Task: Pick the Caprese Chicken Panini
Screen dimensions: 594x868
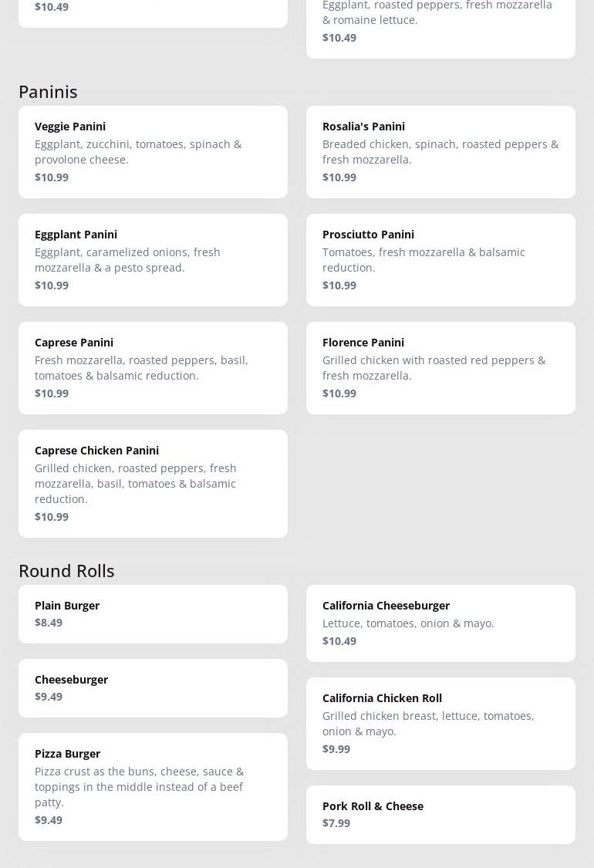Action: pos(153,483)
